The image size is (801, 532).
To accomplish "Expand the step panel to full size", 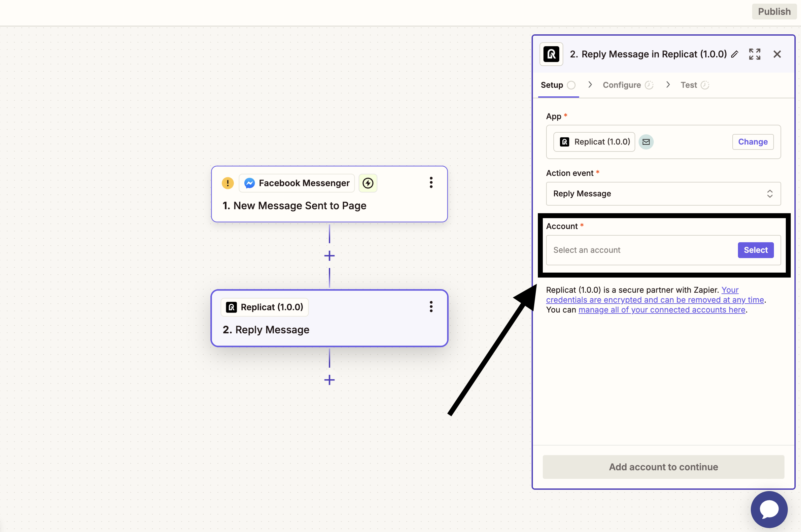I will click(754, 54).
